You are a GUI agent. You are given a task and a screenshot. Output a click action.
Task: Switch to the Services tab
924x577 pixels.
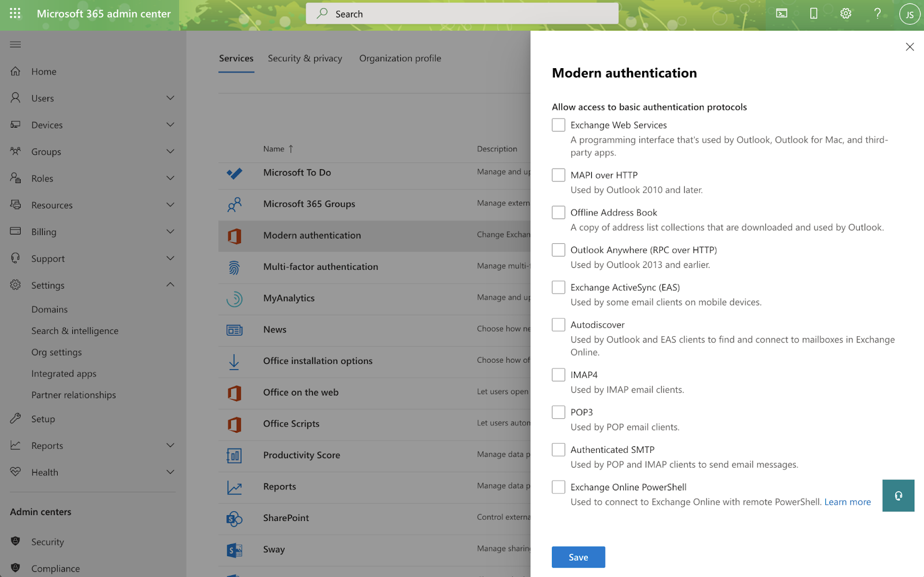pos(236,58)
